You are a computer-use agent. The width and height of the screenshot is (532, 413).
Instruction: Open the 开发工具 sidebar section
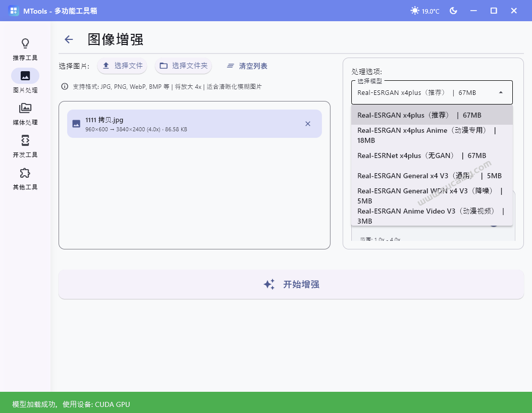pos(25,147)
